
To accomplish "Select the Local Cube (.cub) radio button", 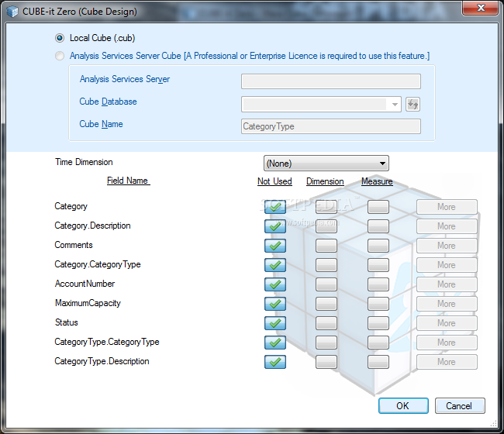I will click(60, 38).
